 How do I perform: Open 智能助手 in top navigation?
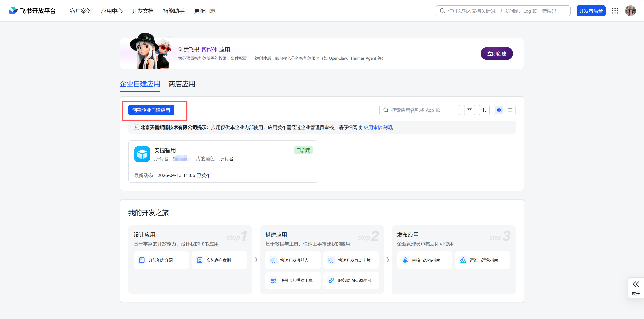pos(174,11)
